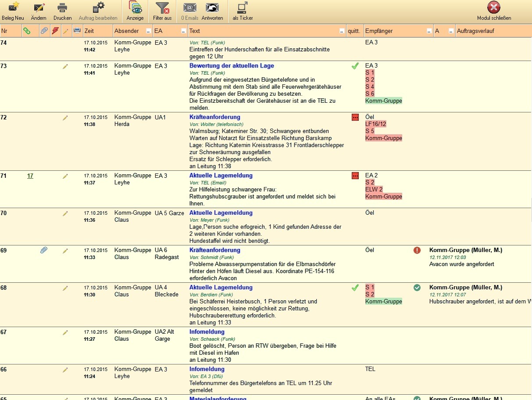The width and height of the screenshot is (532, 400).
Task: Open paperclip attachment on entry 69
Action: (44, 250)
